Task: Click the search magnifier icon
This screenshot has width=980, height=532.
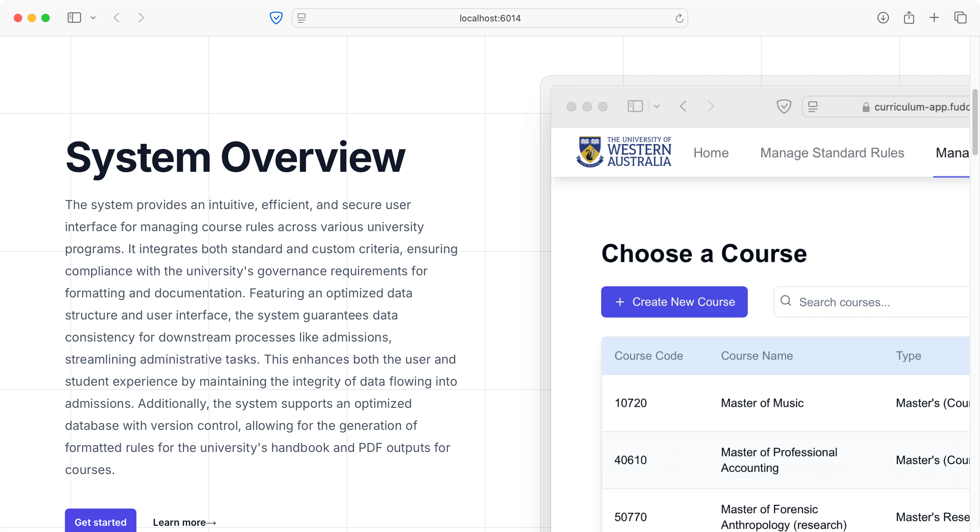Action: (786, 301)
